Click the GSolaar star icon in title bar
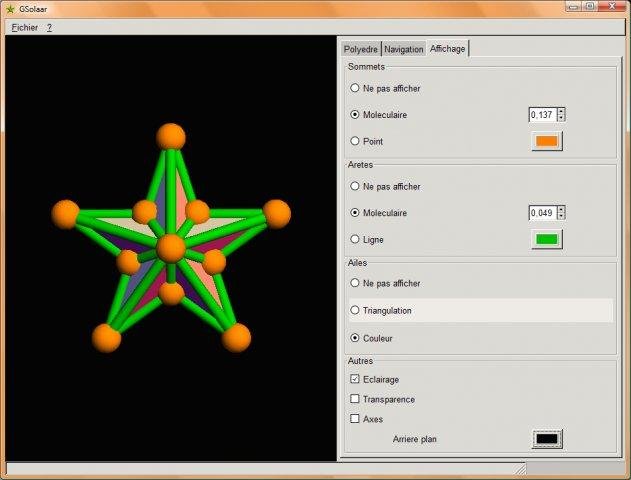 coord(11,8)
